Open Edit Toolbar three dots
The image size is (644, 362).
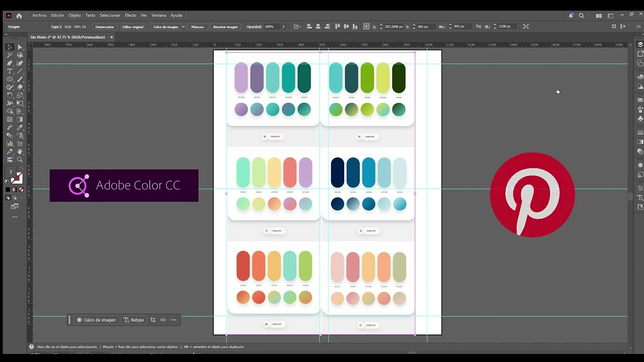pos(15,217)
